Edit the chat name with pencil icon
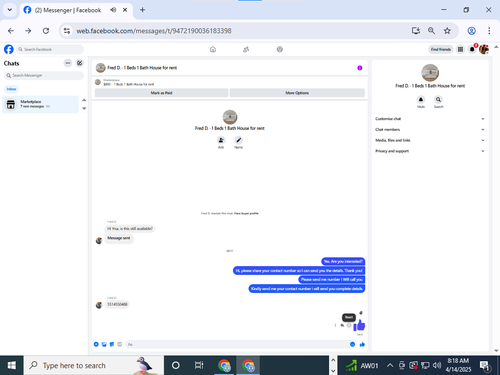This screenshot has height=375, width=500. [x=238, y=140]
